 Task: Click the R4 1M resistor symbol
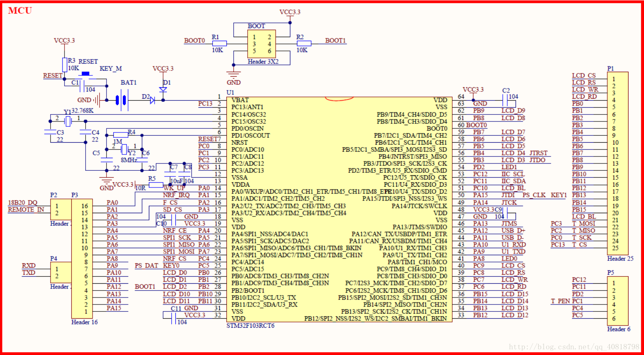pos(121,135)
